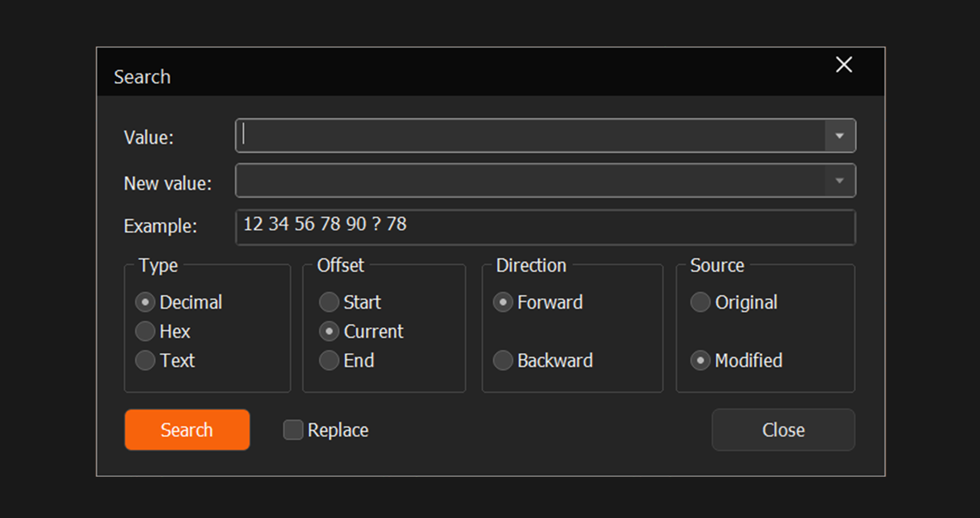Image resolution: width=980 pixels, height=518 pixels.
Task: Switch search direction to Backward
Action: [x=503, y=361]
